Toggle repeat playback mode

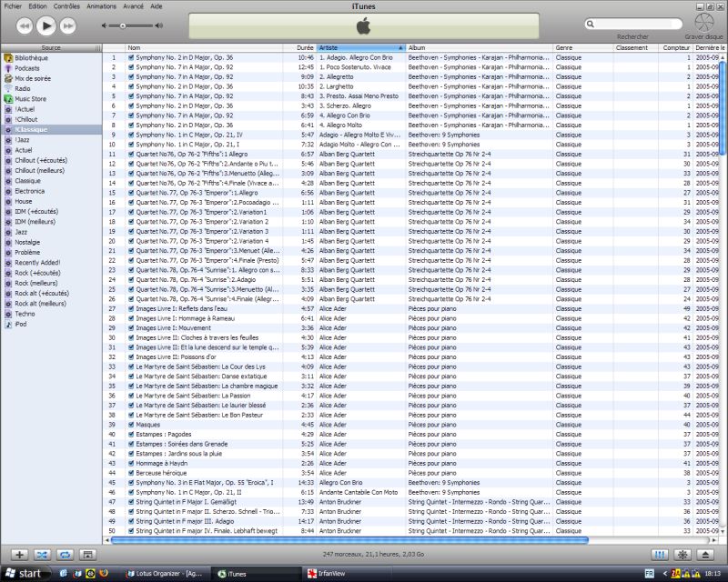[65, 554]
